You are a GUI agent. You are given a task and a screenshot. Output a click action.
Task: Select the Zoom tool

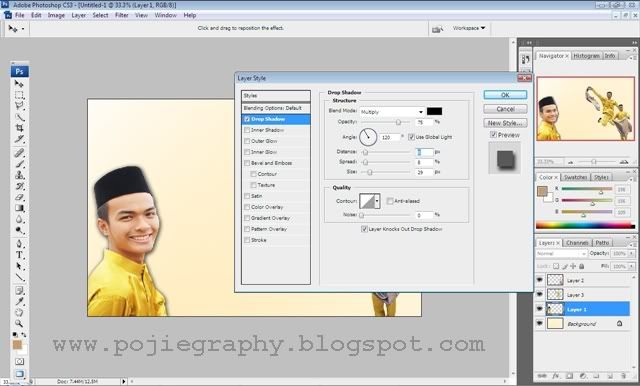coord(19,324)
